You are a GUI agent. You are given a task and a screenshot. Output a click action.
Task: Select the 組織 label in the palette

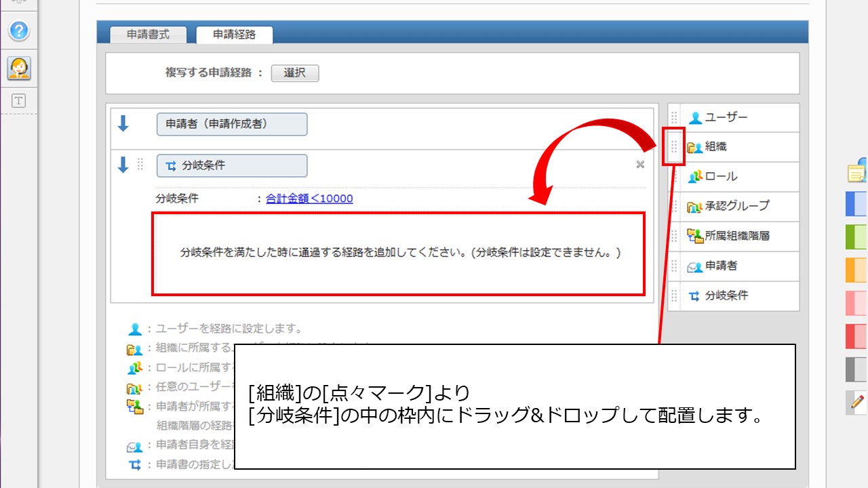pos(716,147)
